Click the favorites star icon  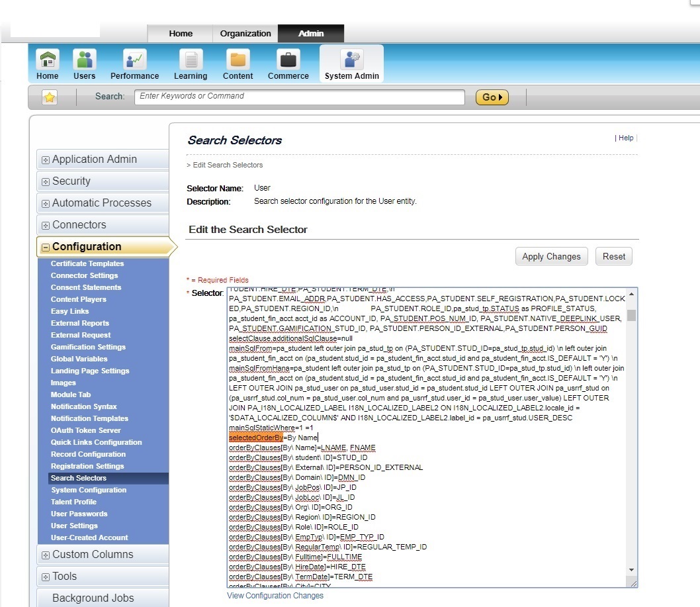(50, 97)
